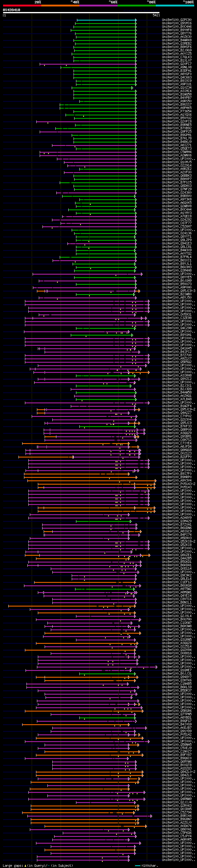The image size is (197, 868).
Task: Click hit UniRef100_B7KF33
Action: point(177,426)
